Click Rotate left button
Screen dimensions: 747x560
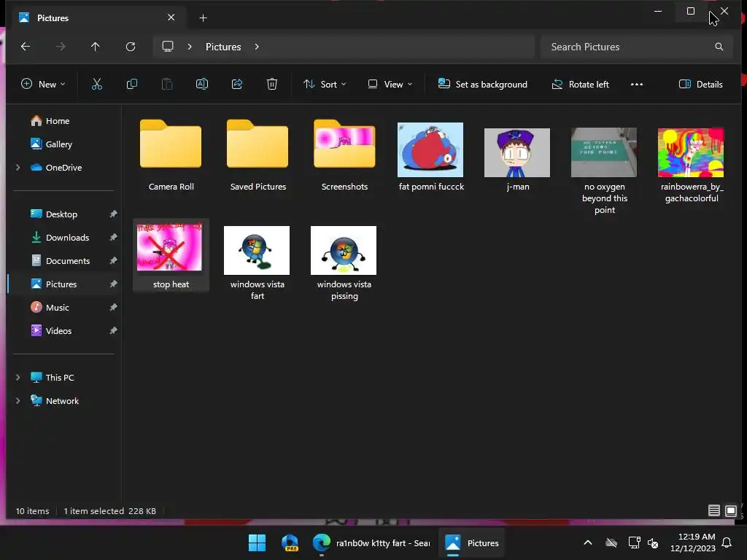pos(580,85)
